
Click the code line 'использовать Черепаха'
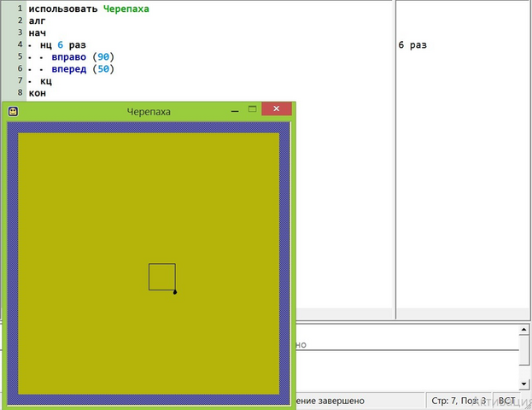89,9
